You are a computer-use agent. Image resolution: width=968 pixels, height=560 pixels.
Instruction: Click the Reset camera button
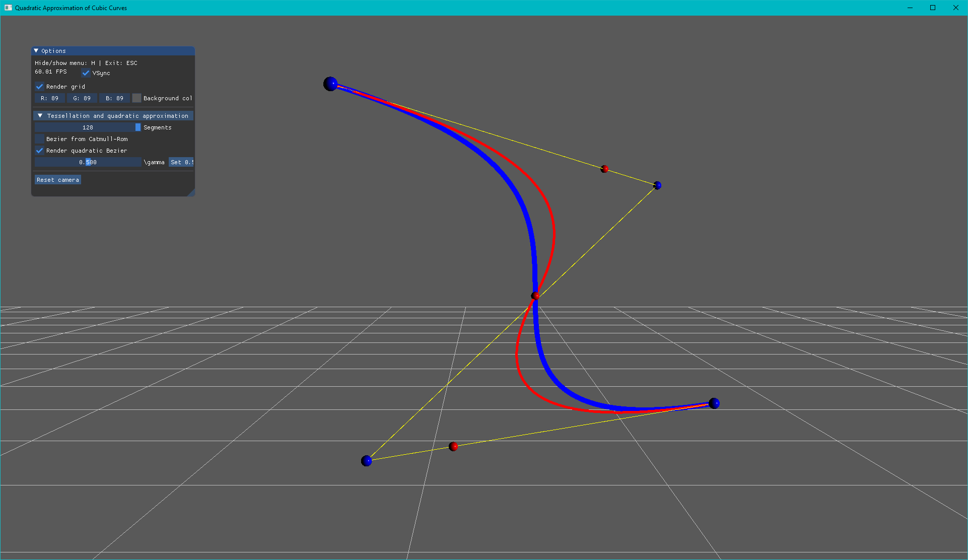click(x=58, y=180)
